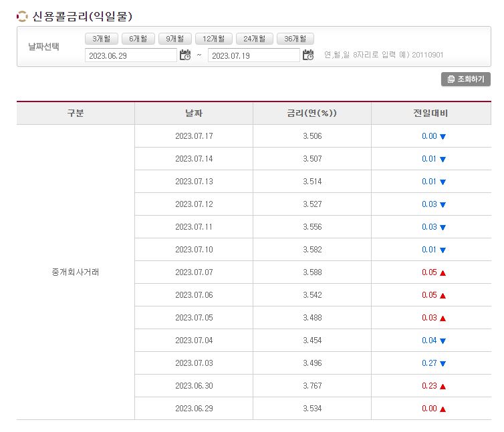Click the 전일대비 column header
Viewport: 504px width, 432px height.
point(431,113)
